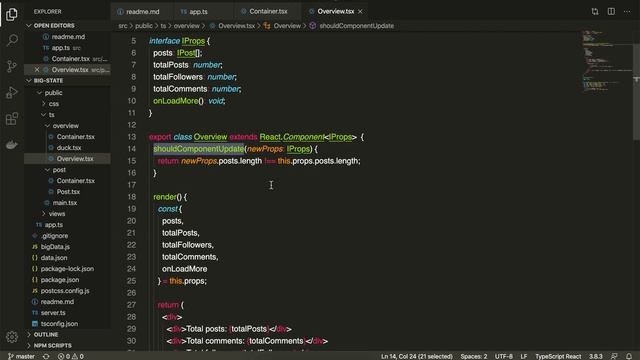The image size is (640, 360).
Task: Open tsconfig.json in the file tree
Action: pyautogui.click(x=59, y=324)
